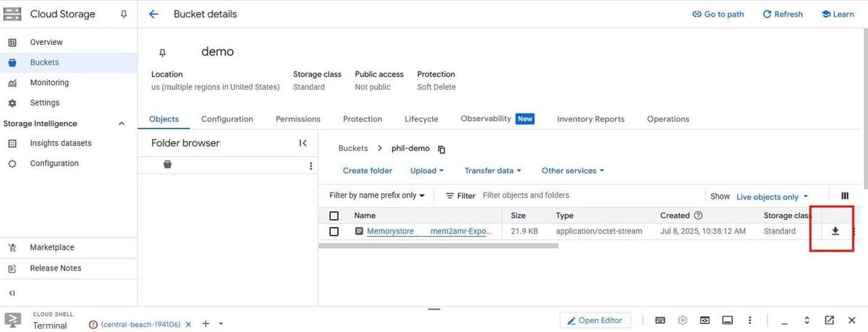Click the Create folder button
Screen dimensions: 868x332
point(367,171)
